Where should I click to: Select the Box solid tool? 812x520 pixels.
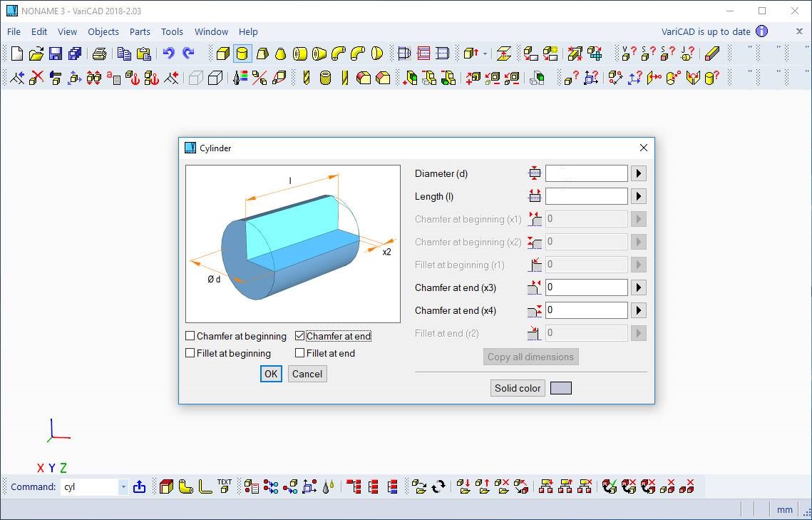tap(222, 53)
